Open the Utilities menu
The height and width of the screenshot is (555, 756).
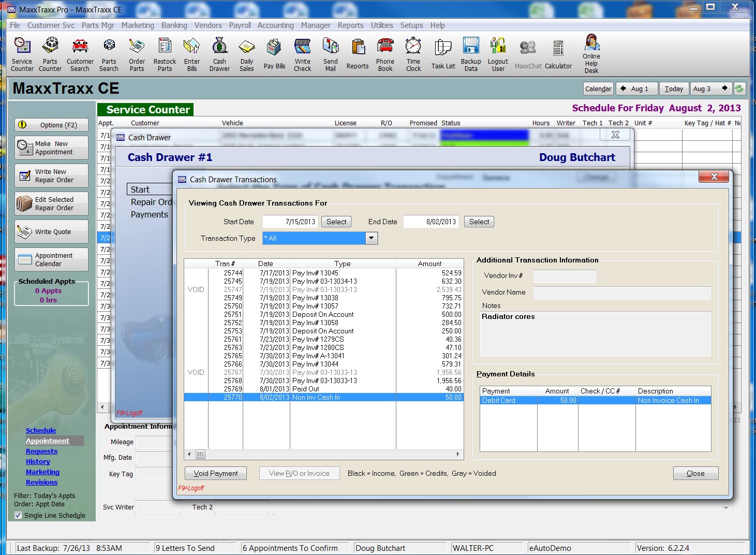pyautogui.click(x=382, y=25)
